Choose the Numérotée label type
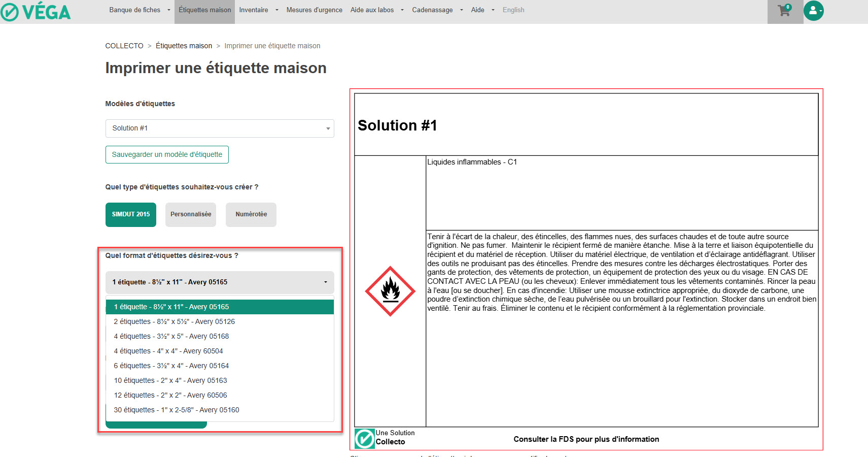 pos(251,214)
